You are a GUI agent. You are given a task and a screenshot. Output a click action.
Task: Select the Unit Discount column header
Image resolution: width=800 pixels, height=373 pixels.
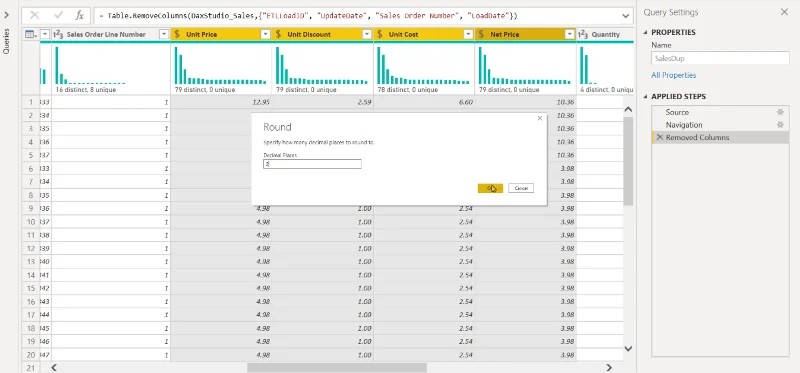(322, 34)
